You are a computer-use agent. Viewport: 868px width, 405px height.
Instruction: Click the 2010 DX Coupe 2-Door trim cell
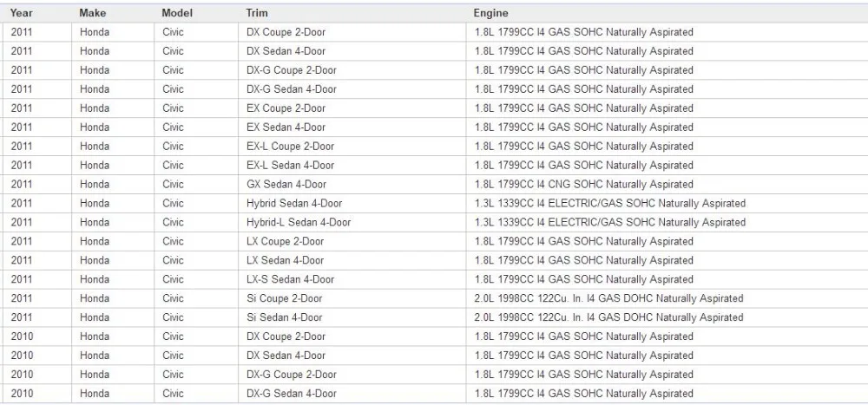point(352,336)
